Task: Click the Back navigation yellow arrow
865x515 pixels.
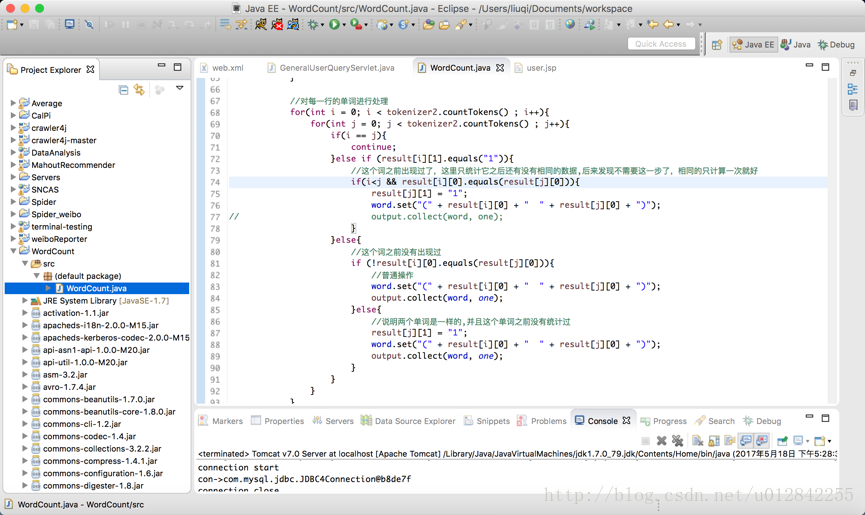Action: pos(669,24)
